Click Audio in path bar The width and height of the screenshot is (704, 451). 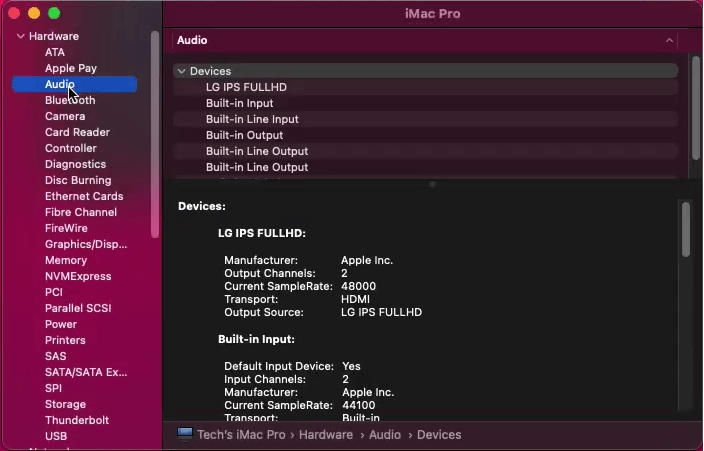[x=385, y=435]
